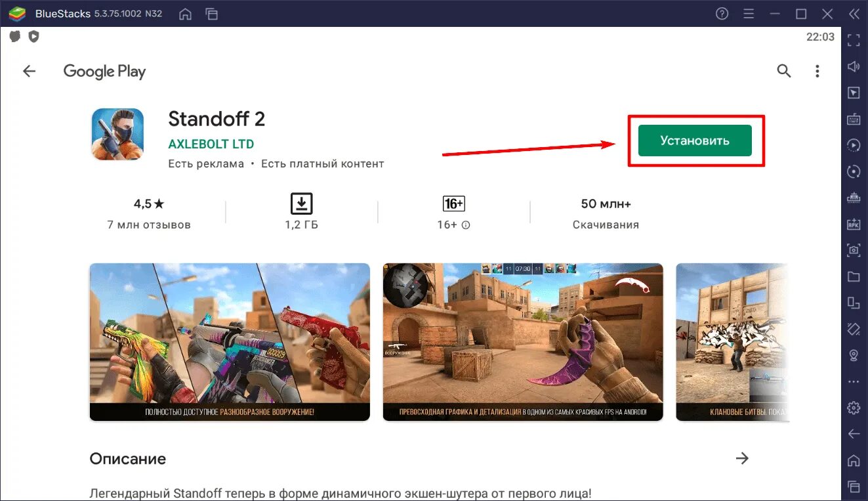Go to Android home from sidebar
This screenshot has height=501, width=868.
pyautogui.click(x=854, y=460)
